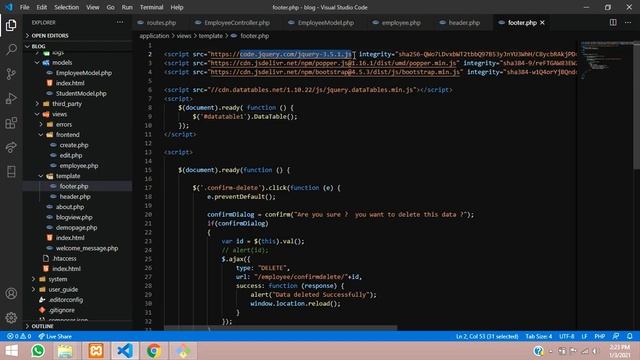Click the Ln 2, Col 53 cursor position
The height and width of the screenshot is (360, 640).
487,336
